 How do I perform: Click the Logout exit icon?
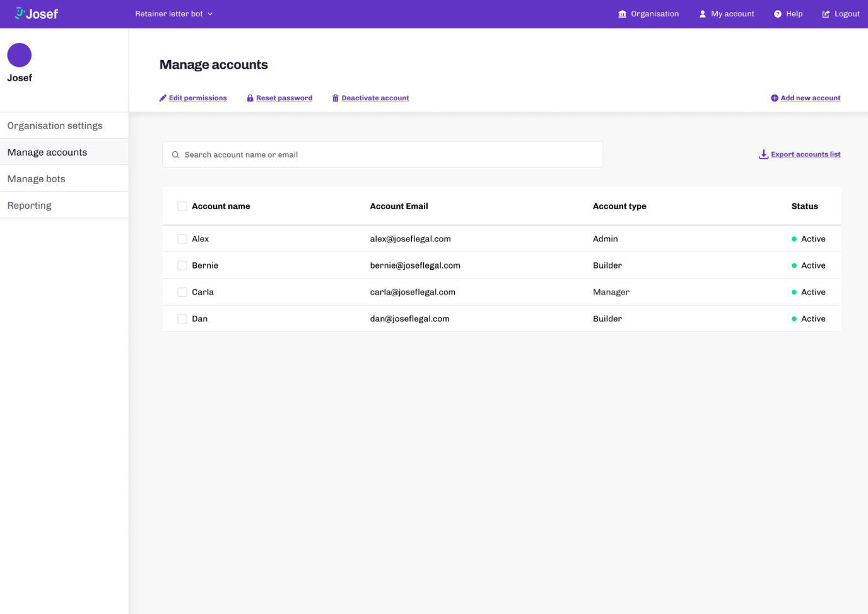click(x=826, y=14)
